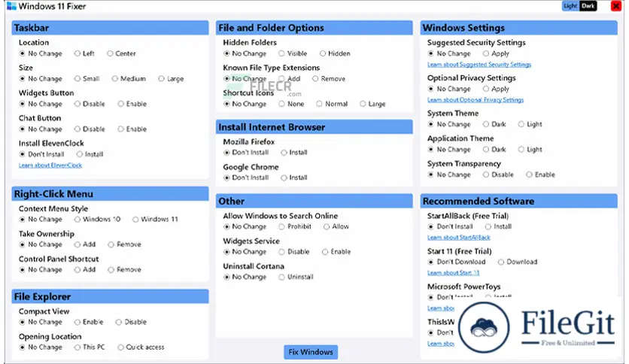
Task: Open Learn about ElevenClock link
Action: (50, 165)
